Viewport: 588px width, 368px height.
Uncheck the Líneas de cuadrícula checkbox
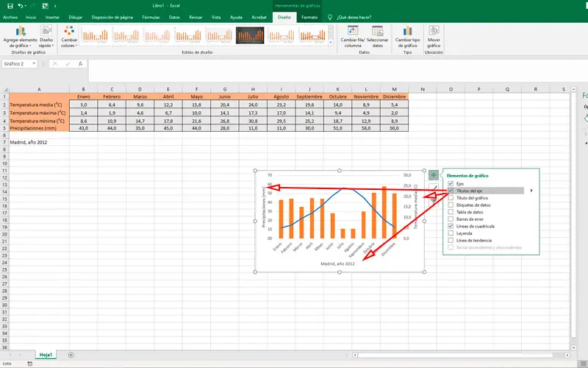point(451,226)
